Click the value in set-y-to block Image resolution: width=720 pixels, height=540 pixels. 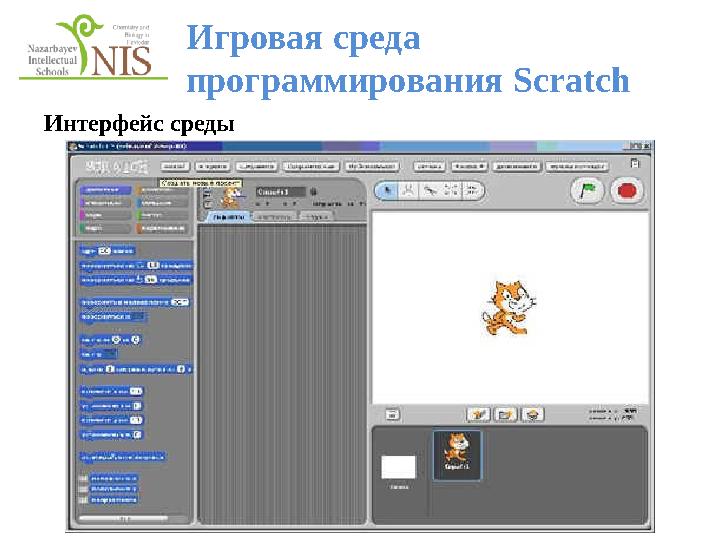137,434
